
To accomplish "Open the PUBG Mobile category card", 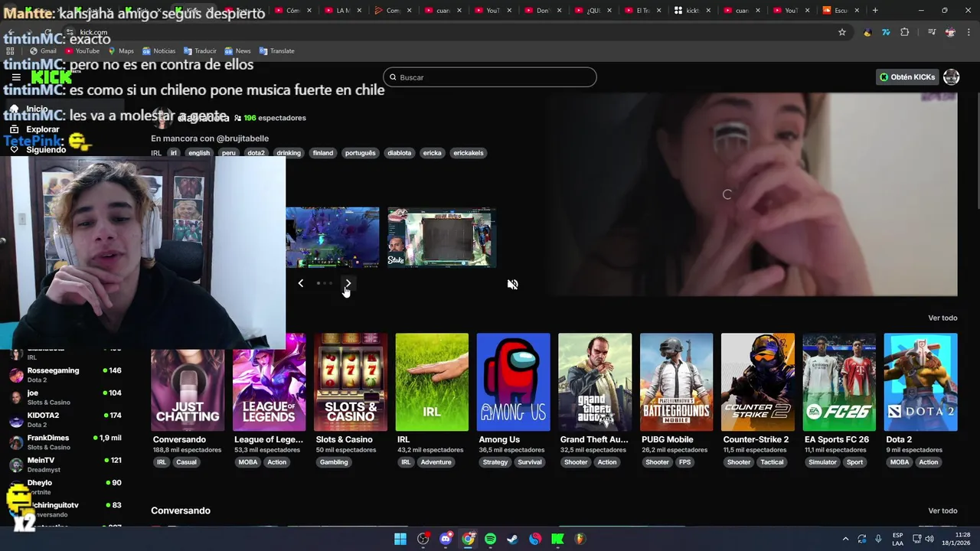I will point(676,382).
